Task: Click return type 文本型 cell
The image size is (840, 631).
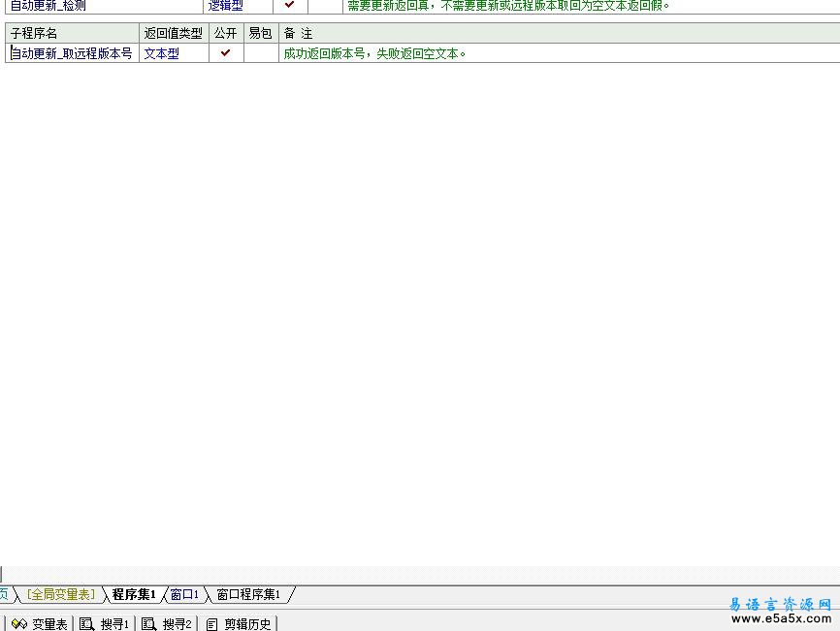Action: click(x=174, y=53)
